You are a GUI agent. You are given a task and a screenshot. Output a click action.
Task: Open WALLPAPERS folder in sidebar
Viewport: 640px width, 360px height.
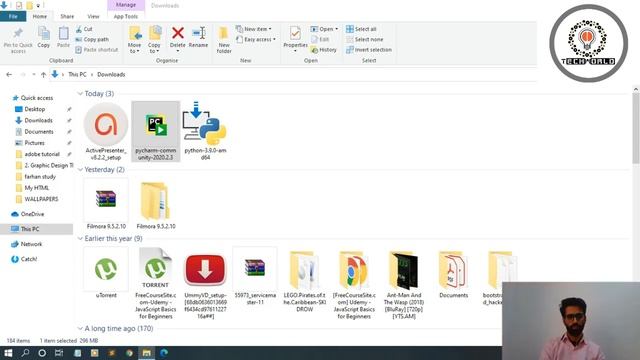(41, 199)
